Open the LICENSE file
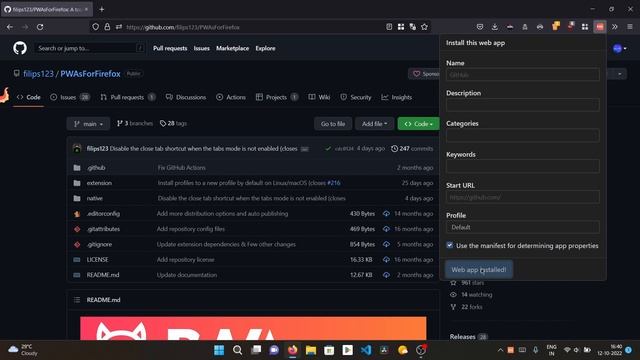 [x=98, y=260]
